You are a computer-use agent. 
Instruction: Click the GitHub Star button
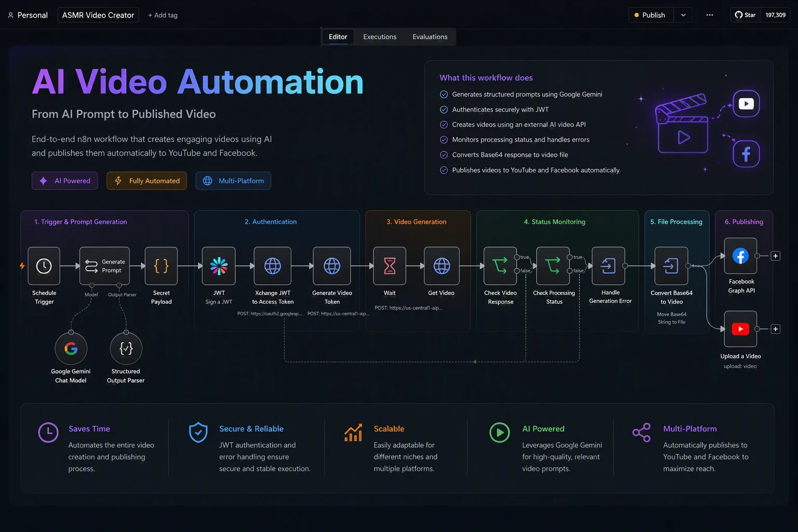click(745, 15)
